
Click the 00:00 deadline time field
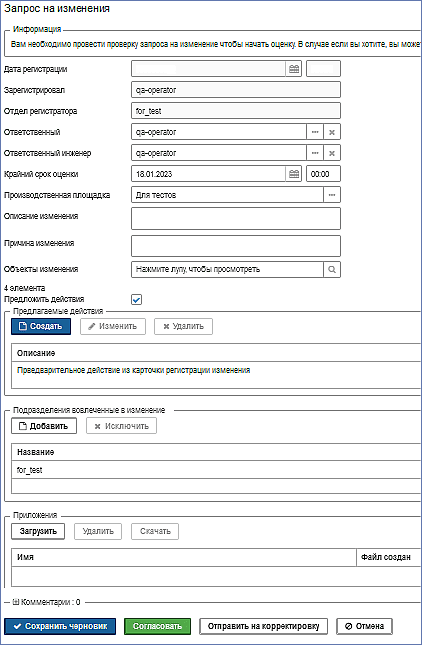pyautogui.click(x=323, y=174)
